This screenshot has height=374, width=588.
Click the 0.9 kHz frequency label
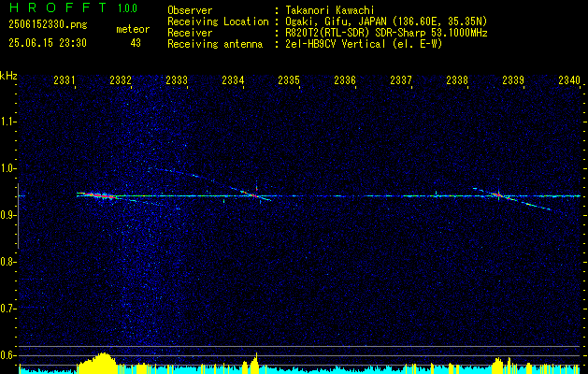click(7, 215)
